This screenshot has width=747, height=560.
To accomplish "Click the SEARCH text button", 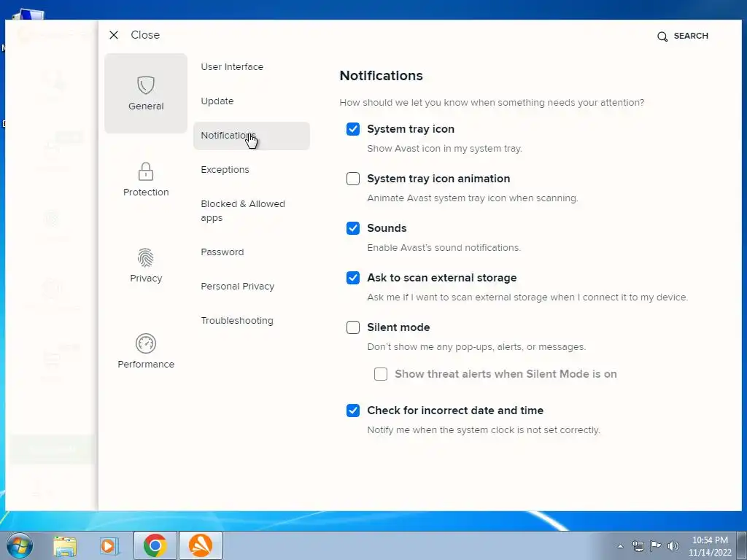I will pyautogui.click(x=691, y=36).
